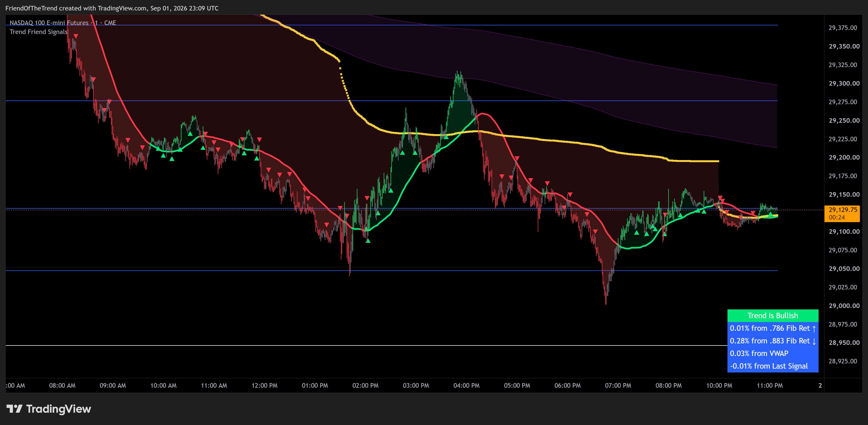The width and height of the screenshot is (868, 425).
Task: Click the 02:00 PM time axis label
Action: [366, 386]
